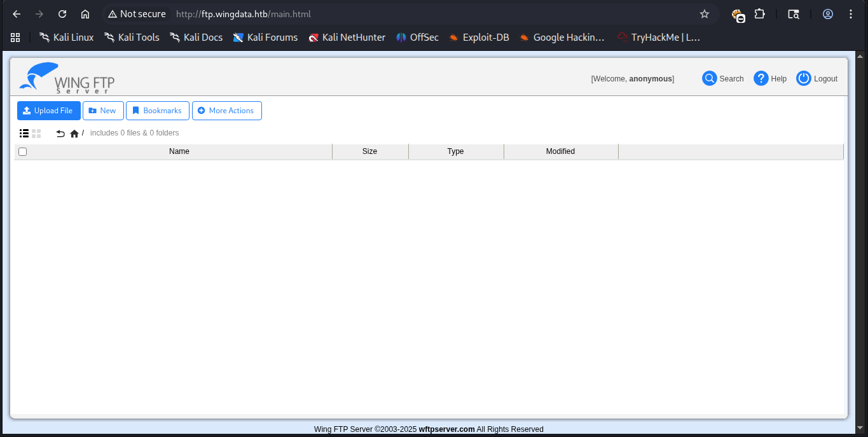Image resolution: width=868 pixels, height=437 pixels.
Task: Bookmark this page with star icon
Action: (x=704, y=14)
